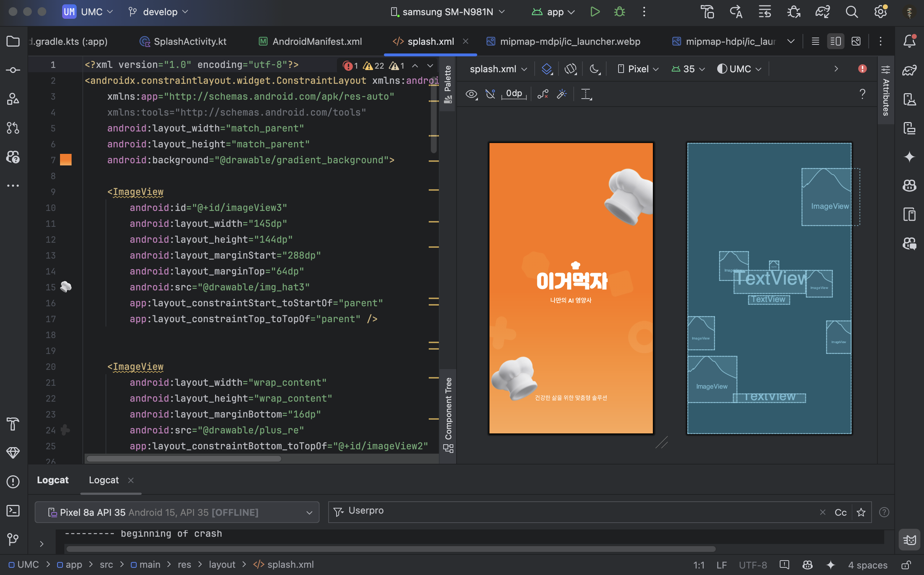Open the Notifications bell panel
This screenshot has height=575, width=924.
909,41
